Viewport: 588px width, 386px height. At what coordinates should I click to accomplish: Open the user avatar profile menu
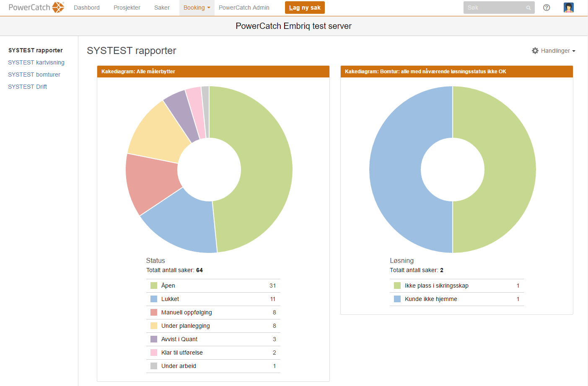click(568, 8)
